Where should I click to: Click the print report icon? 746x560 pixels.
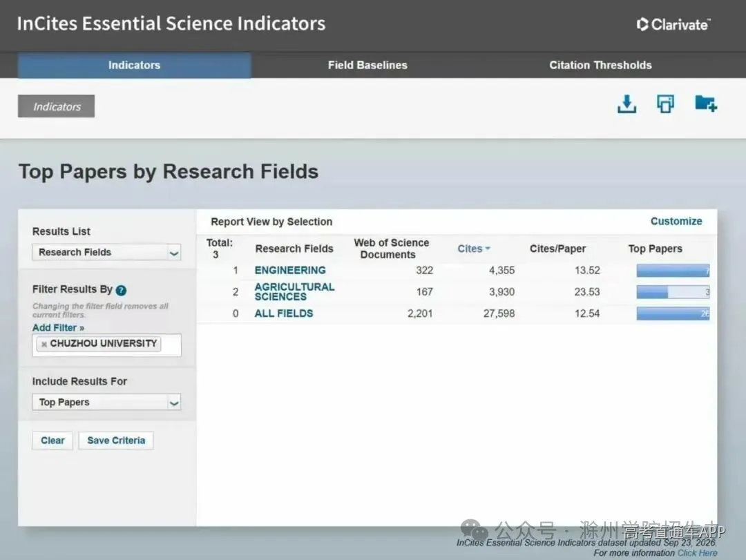[665, 104]
